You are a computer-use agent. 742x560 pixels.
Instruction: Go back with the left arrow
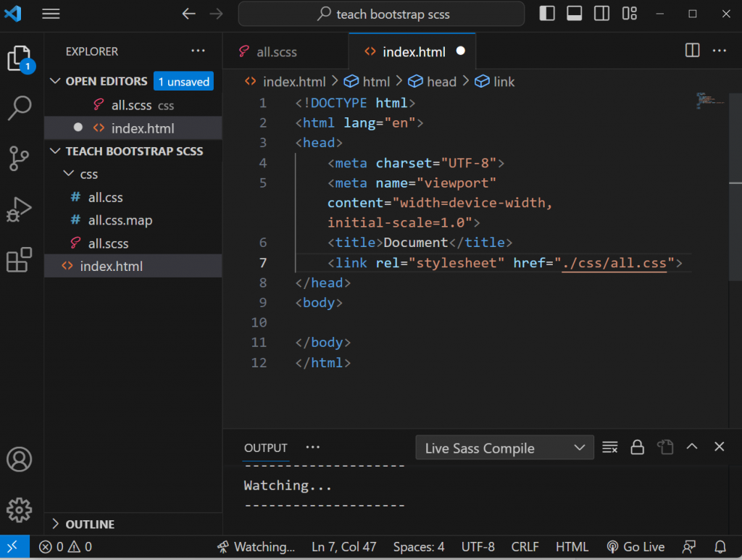point(189,14)
